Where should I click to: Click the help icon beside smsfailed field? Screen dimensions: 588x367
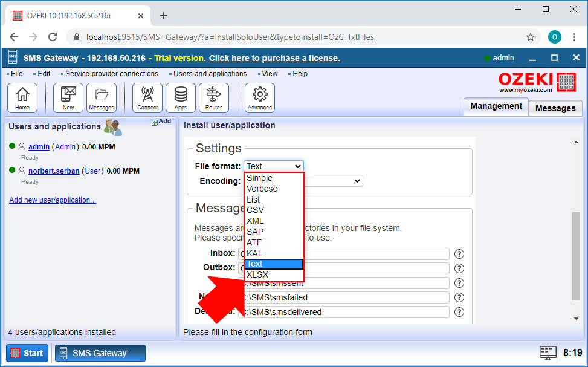coord(459,297)
